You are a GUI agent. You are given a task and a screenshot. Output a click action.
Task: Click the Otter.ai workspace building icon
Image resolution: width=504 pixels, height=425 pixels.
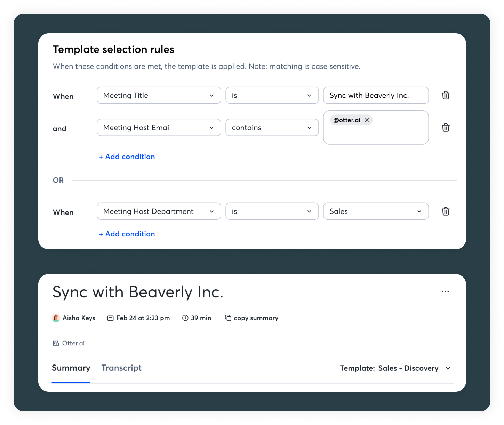(56, 343)
